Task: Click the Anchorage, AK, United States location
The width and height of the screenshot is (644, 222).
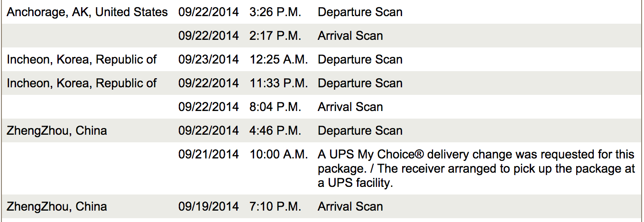Action: 87,12
